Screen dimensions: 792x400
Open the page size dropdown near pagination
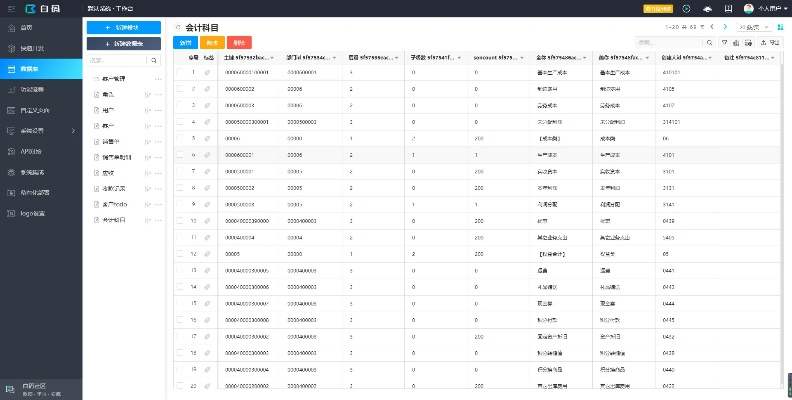pos(753,28)
